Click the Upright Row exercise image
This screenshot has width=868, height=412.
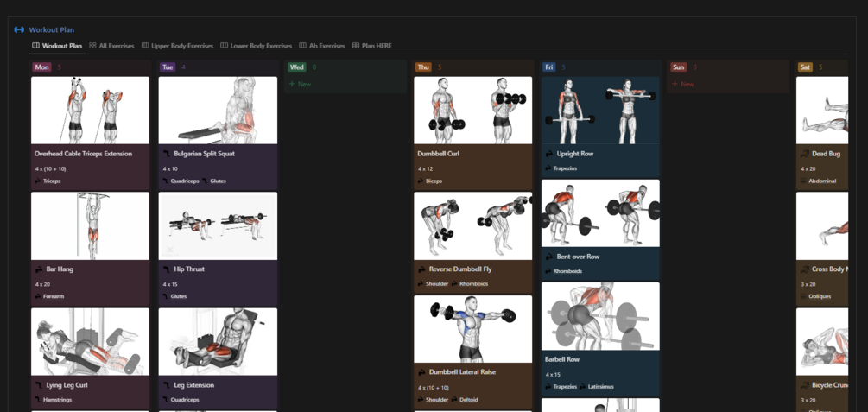point(600,111)
